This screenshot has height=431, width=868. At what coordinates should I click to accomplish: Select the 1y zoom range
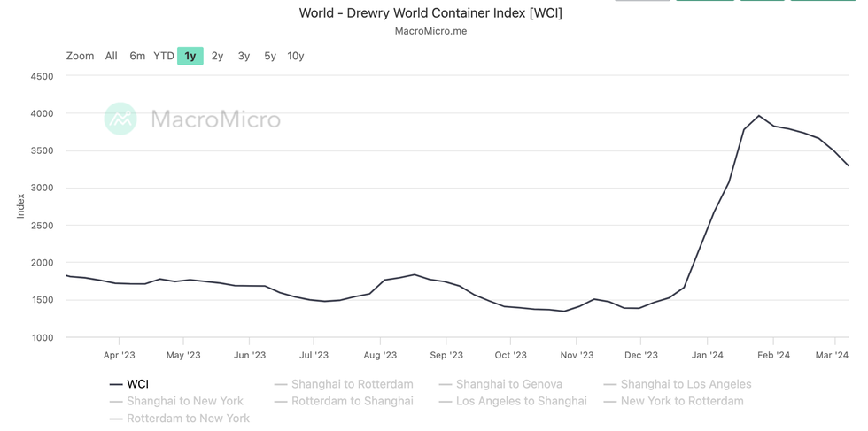pos(190,56)
